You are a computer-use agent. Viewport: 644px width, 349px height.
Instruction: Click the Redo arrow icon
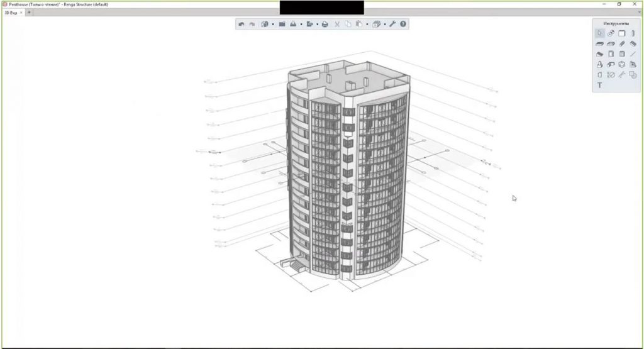(x=252, y=25)
